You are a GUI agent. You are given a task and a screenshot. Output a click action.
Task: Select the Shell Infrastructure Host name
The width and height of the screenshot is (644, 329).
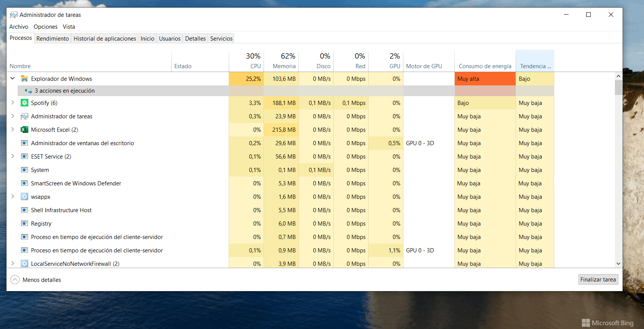pos(61,210)
